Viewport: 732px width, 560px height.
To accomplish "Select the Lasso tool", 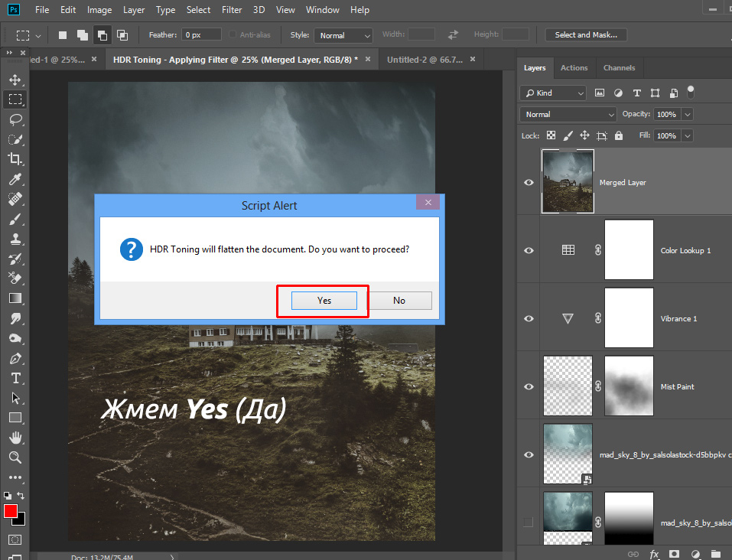I will pos(15,119).
